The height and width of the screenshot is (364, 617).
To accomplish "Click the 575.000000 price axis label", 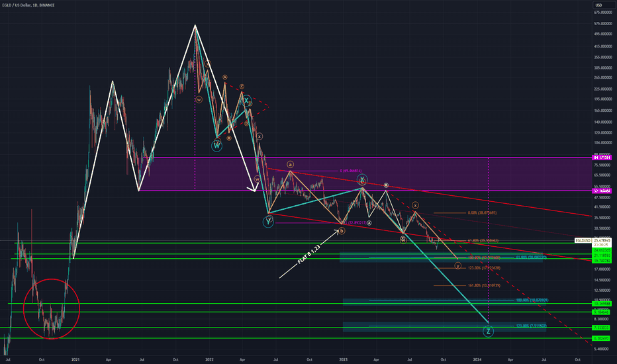I will [x=603, y=24].
